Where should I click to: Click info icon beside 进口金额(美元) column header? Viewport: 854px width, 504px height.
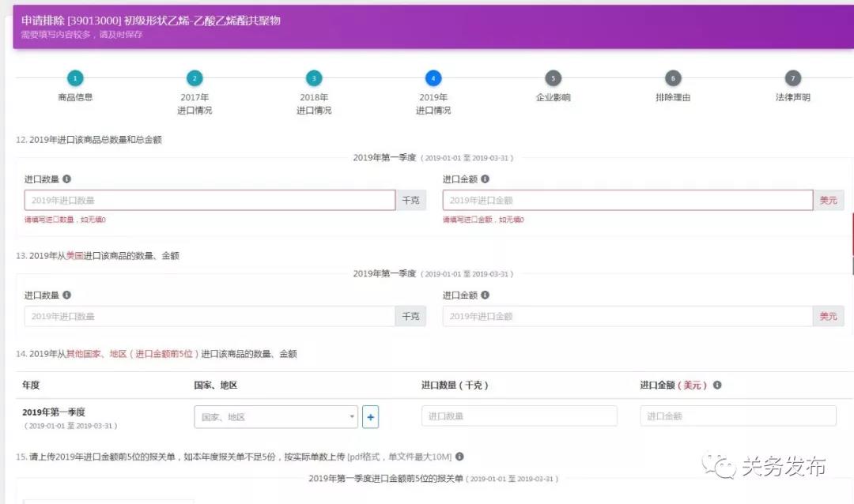click(717, 386)
